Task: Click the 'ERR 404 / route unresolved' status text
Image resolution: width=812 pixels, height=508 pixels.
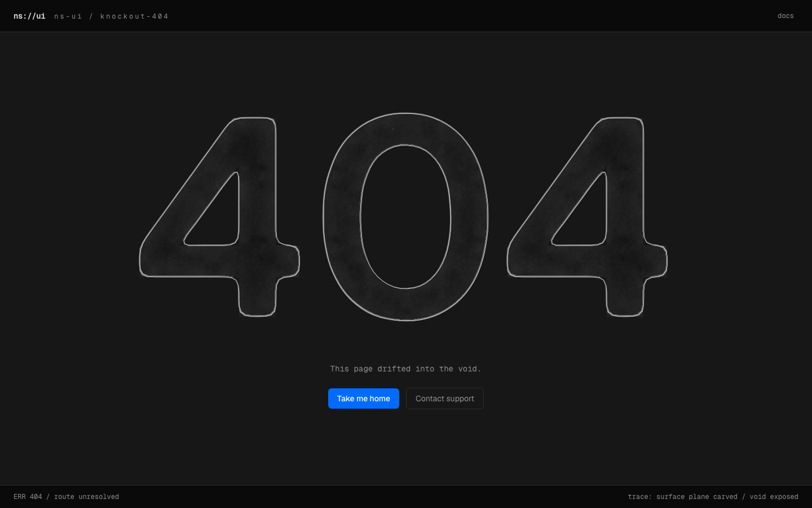Action: point(66,497)
